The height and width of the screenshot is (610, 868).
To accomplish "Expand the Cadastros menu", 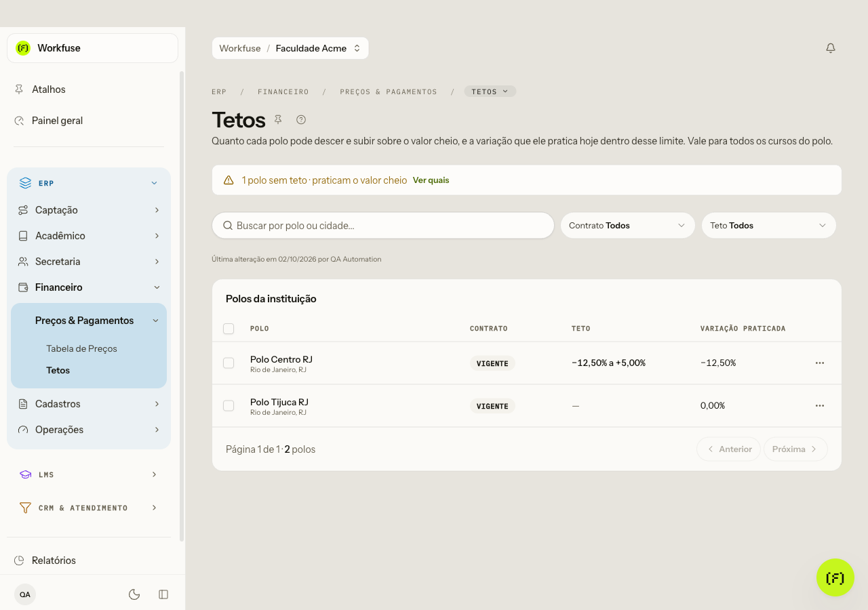I will click(89, 404).
